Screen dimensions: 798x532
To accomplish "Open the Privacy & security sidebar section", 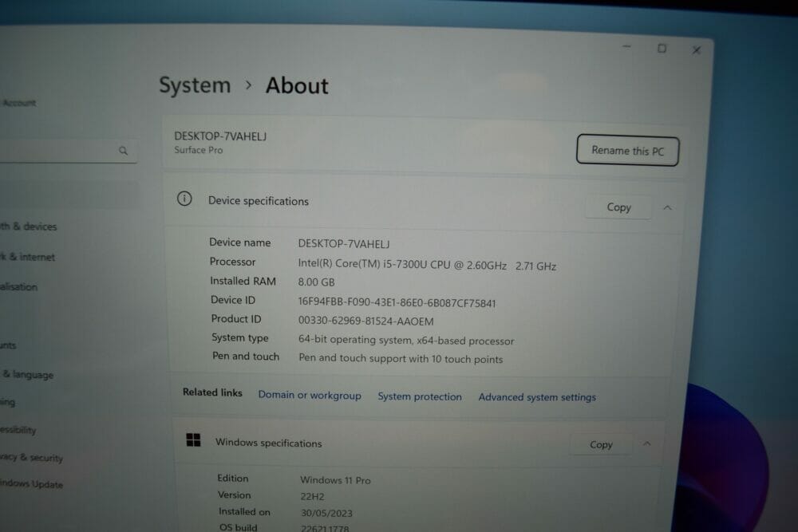I will [x=32, y=457].
